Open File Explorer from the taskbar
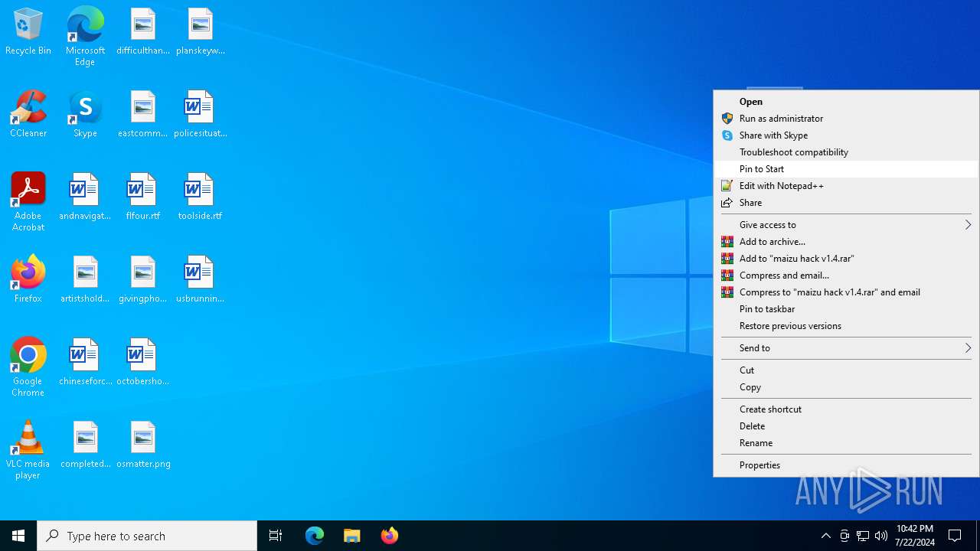The width and height of the screenshot is (980, 551). 352,536
